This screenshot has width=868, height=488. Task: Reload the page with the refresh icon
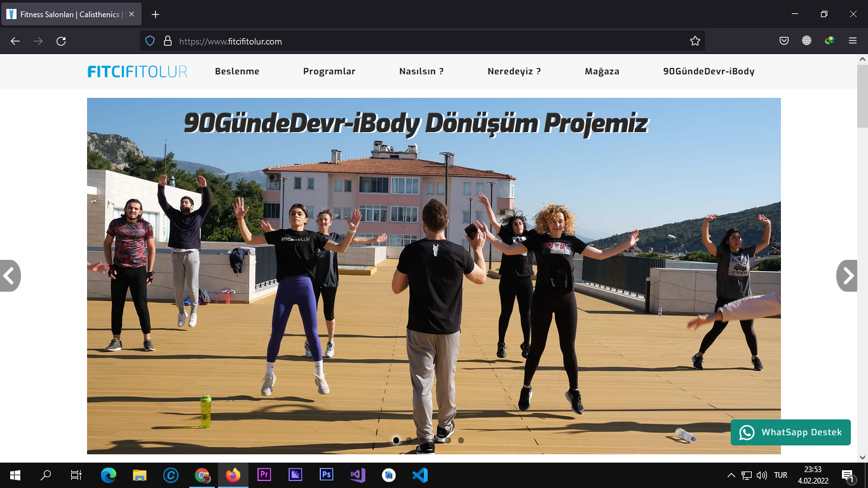pyautogui.click(x=61, y=41)
